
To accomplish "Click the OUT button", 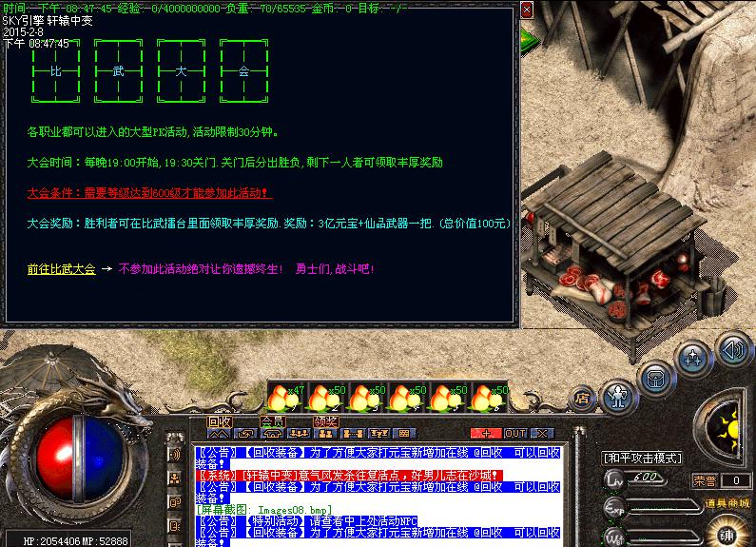I will (x=514, y=434).
